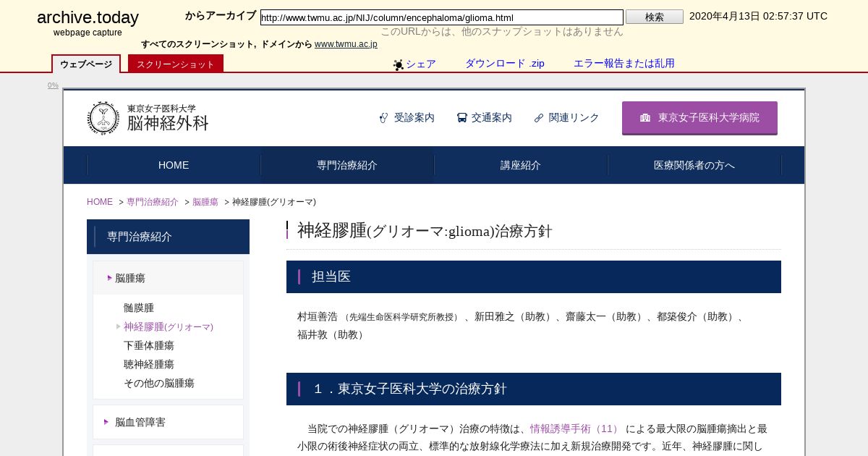Select HOME in the navigation bar
The height and width of the screenshot is (456, 868).
[174, 165]
